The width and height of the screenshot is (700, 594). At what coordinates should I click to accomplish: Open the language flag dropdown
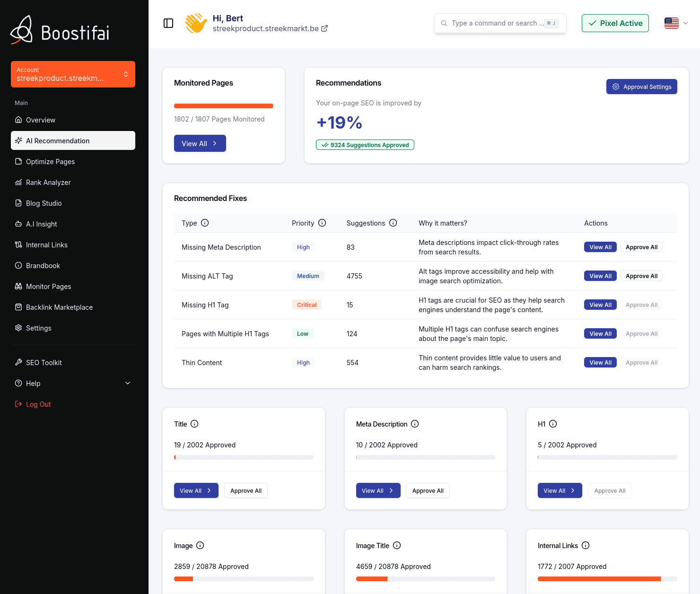676,23
